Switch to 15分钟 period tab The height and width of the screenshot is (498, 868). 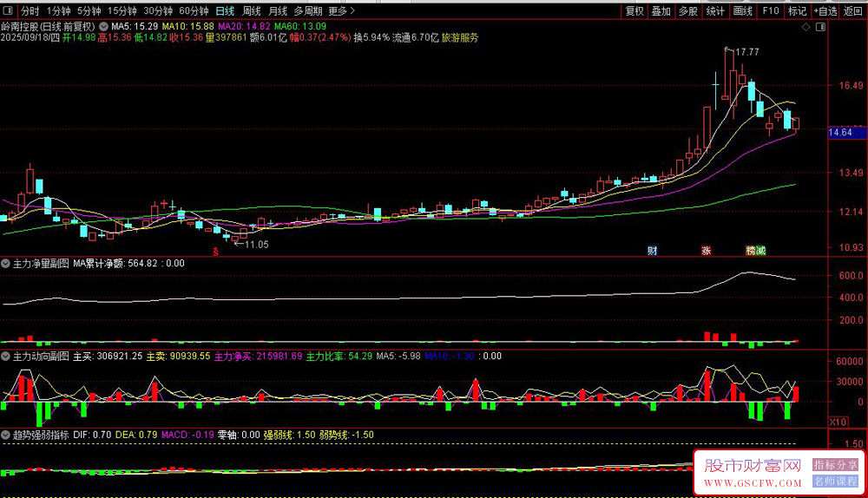pyautogui.click(x=122, y=10)
